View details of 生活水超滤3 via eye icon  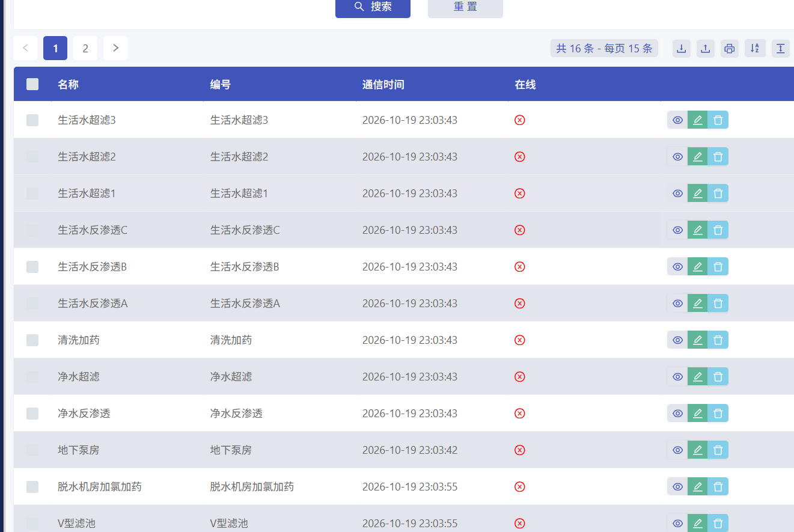(x=677, y=120)
